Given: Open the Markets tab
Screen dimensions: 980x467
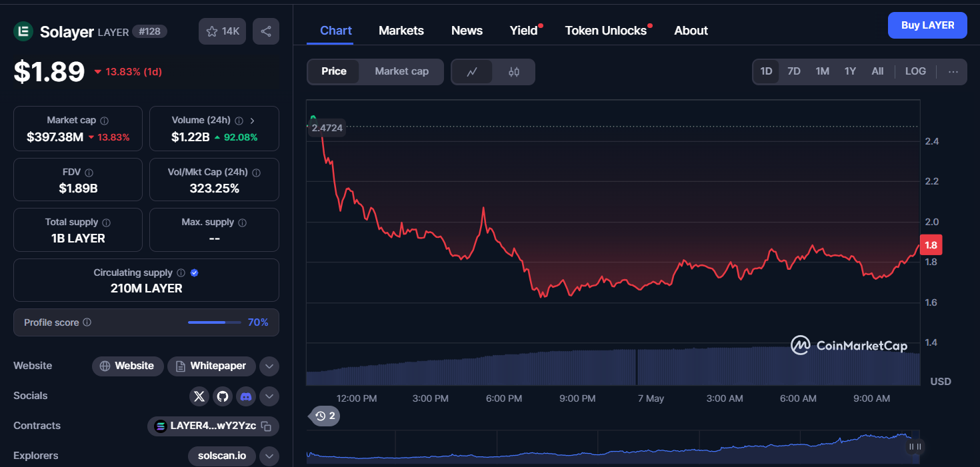Looking at the screenshot, I should [x=401, y=31].
